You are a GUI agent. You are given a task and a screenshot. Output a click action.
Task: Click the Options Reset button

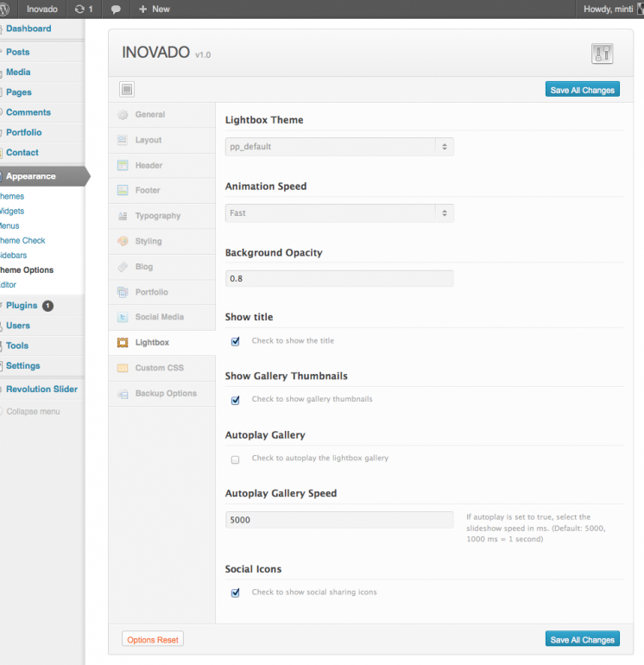point(153,639)
